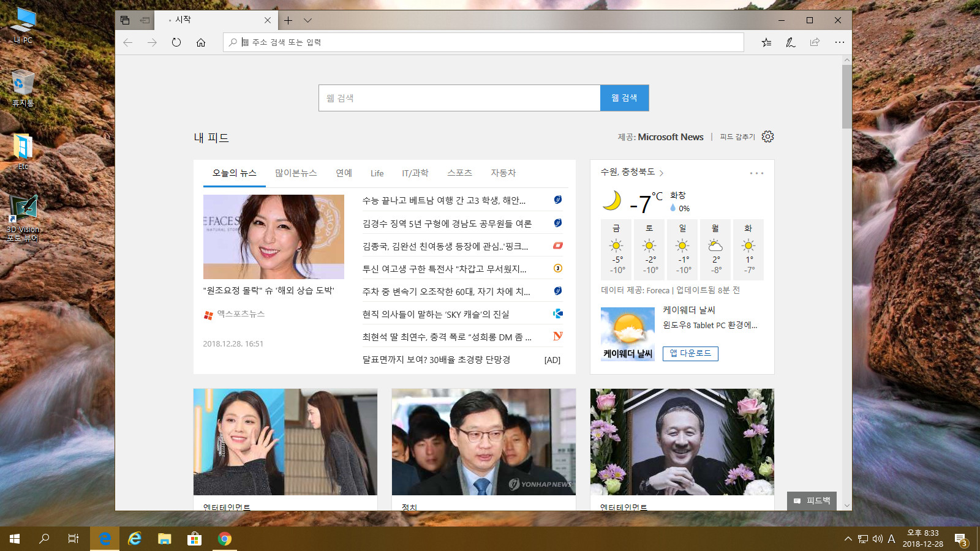Refresh the current page

coord(176,42)
